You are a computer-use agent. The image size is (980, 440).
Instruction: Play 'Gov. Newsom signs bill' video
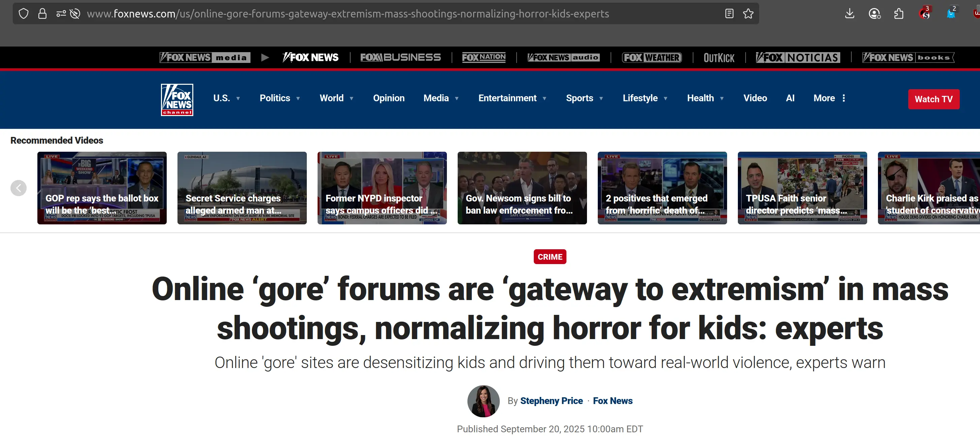point(522,188)
